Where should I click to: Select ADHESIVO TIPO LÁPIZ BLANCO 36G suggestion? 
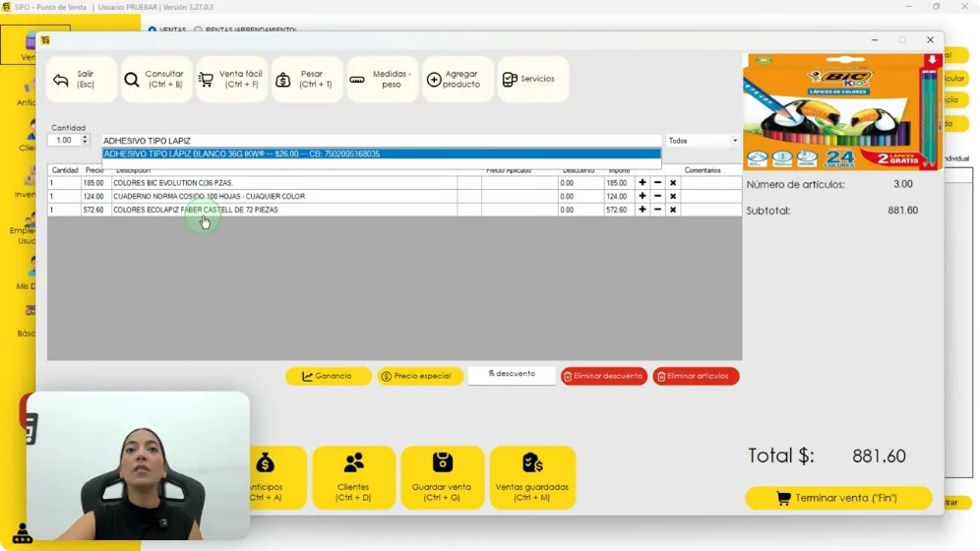(381, 153)
